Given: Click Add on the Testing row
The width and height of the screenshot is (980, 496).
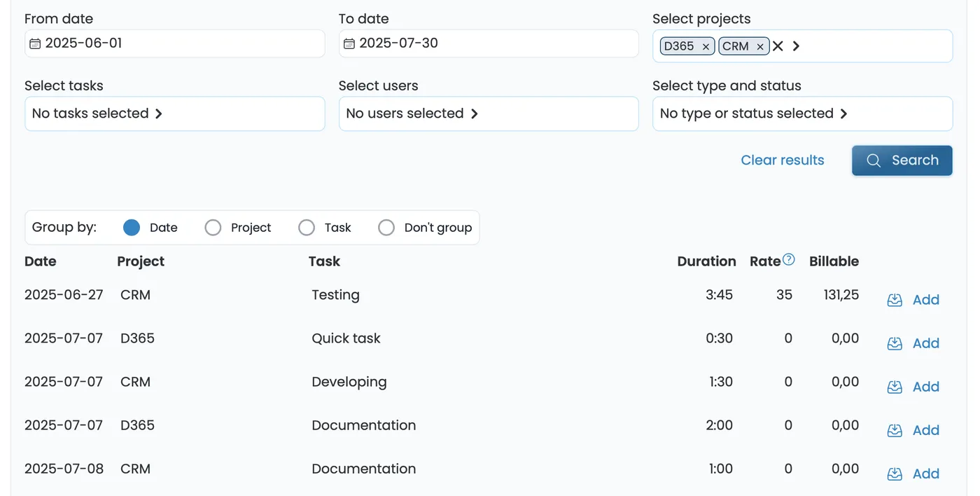Looking at the screenshot, I should pyautogui.click(x=926, y=300).
